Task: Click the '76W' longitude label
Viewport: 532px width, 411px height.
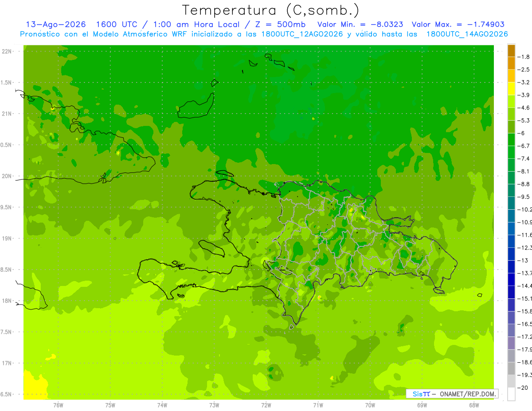Action: (x=58, y=405)
